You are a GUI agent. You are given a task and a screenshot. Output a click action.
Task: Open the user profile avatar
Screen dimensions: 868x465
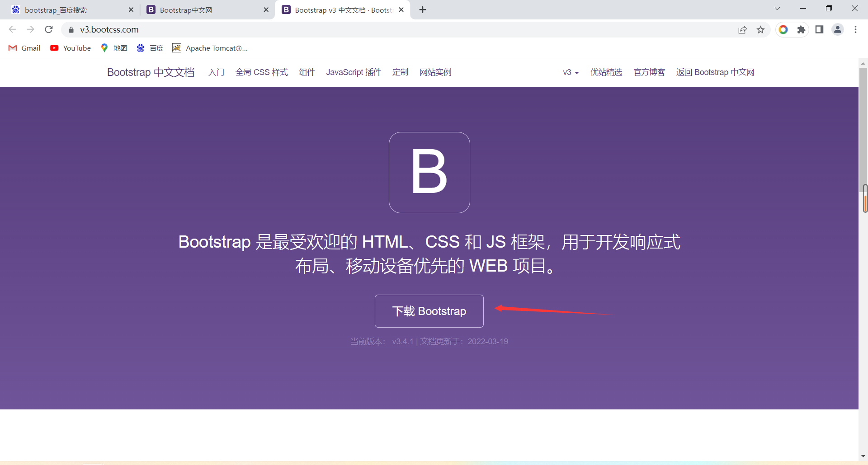click(838, 30)
